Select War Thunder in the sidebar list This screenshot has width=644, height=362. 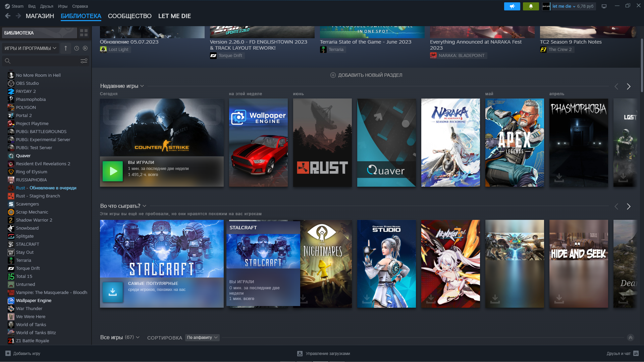point(29,309)
